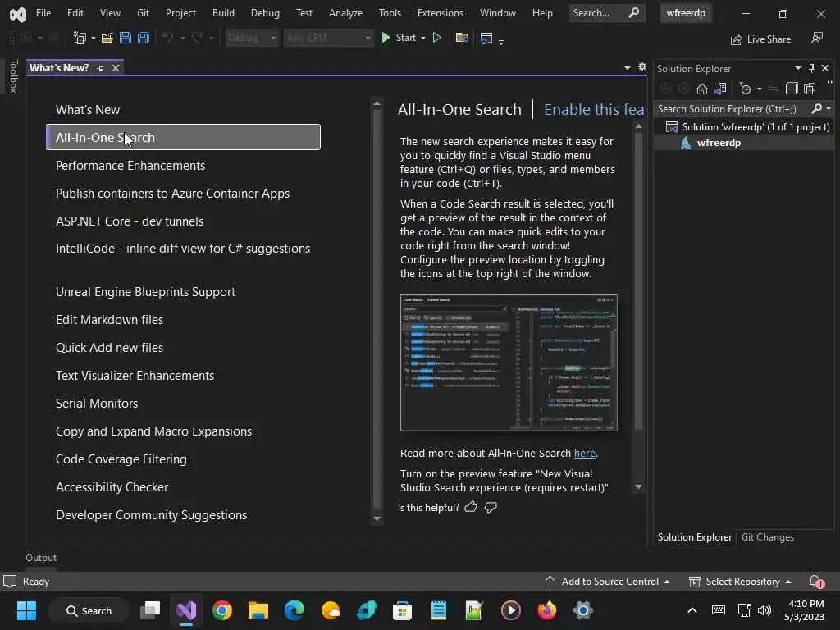Click the thumbs down icon
This screenshot has width=840, height=630.
click(491, 507)
